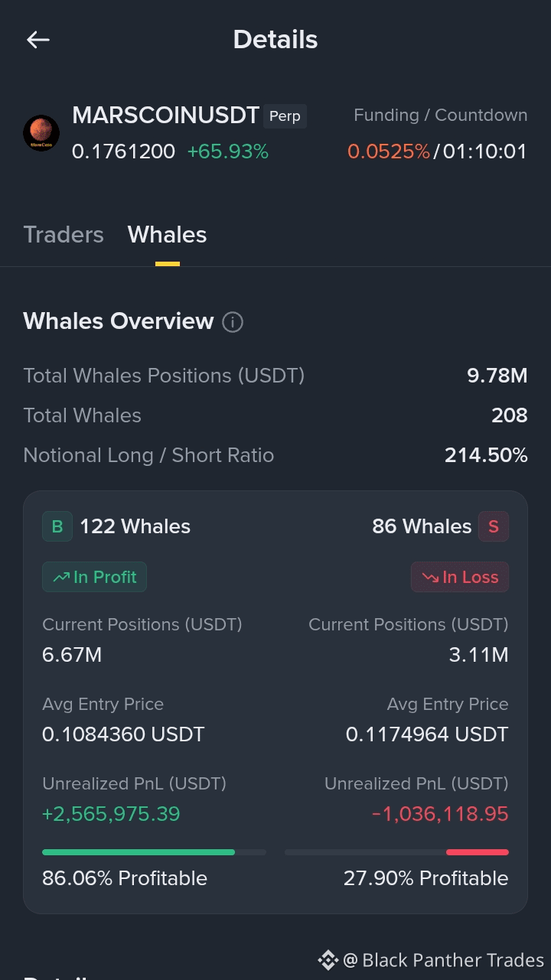Viewport: 551px width, 980px height.
Task: Tap the Binance logo in watermark
Action: [x=328, y=960]
